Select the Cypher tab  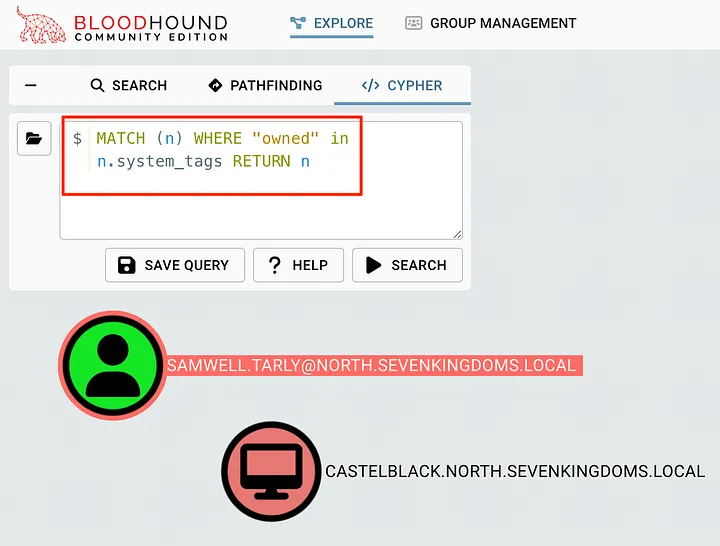point(402,85)
